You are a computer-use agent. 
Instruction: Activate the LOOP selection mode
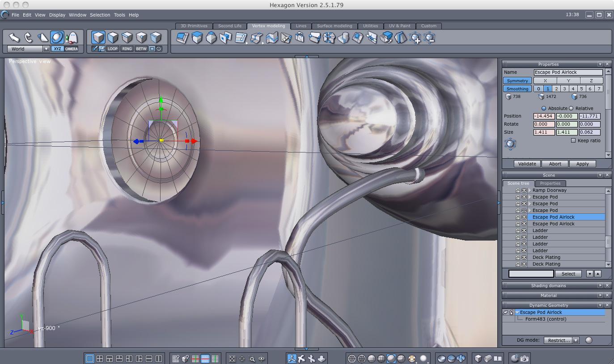(x=113, y=49)
